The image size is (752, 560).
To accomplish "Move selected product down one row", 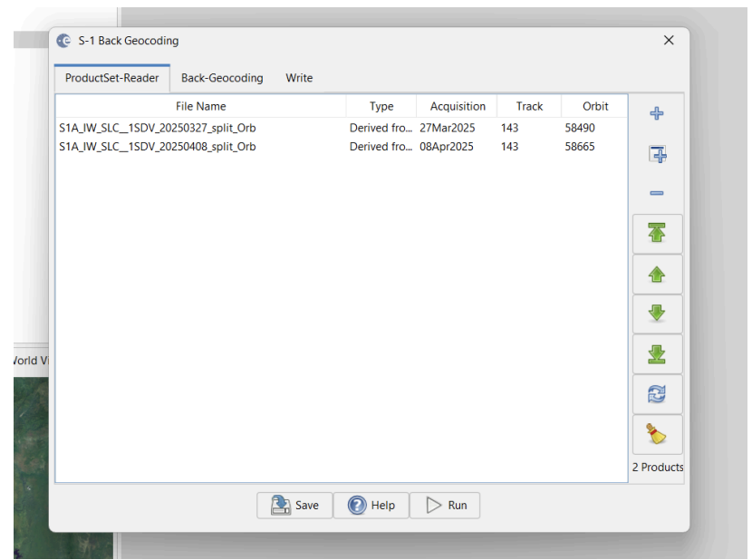I will coord(657,314).
